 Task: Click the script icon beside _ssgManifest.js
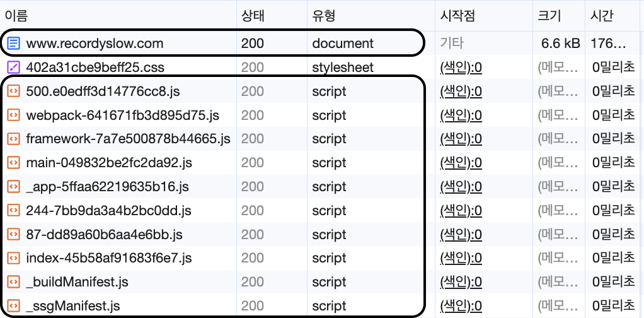tap(14, 306)
